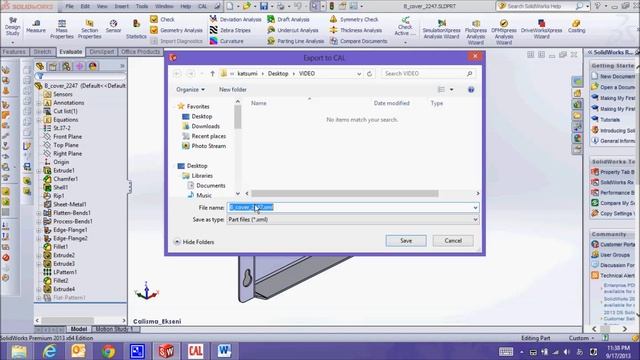Click the dialog horizontal scrollbar
640x360 pixels.
tap(345, 193)
